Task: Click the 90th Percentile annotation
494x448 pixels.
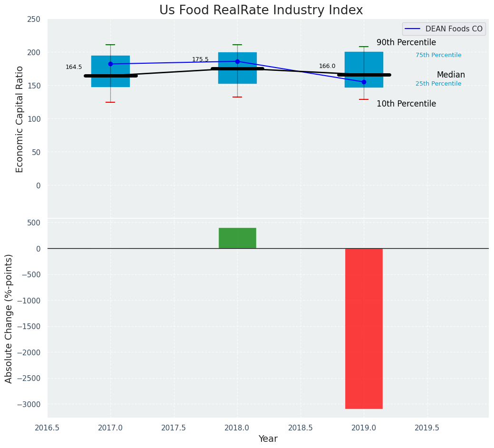Action: tap(406, 43)
